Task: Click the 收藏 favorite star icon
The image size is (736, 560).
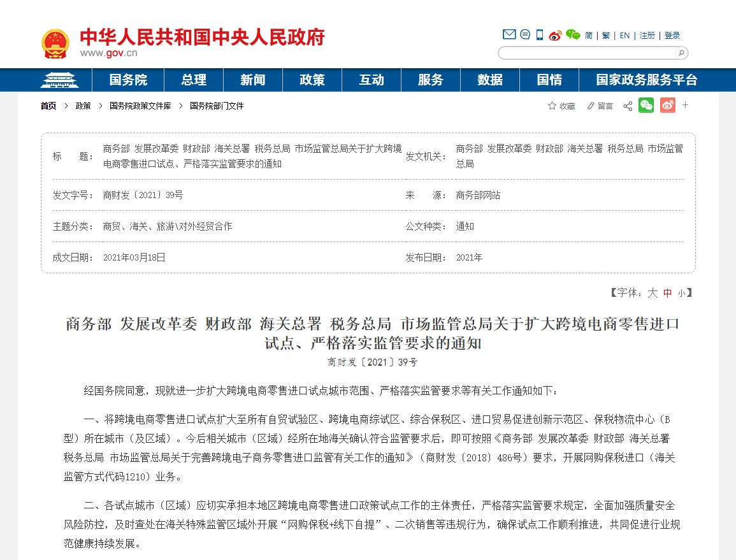Action: pos(559,106)
